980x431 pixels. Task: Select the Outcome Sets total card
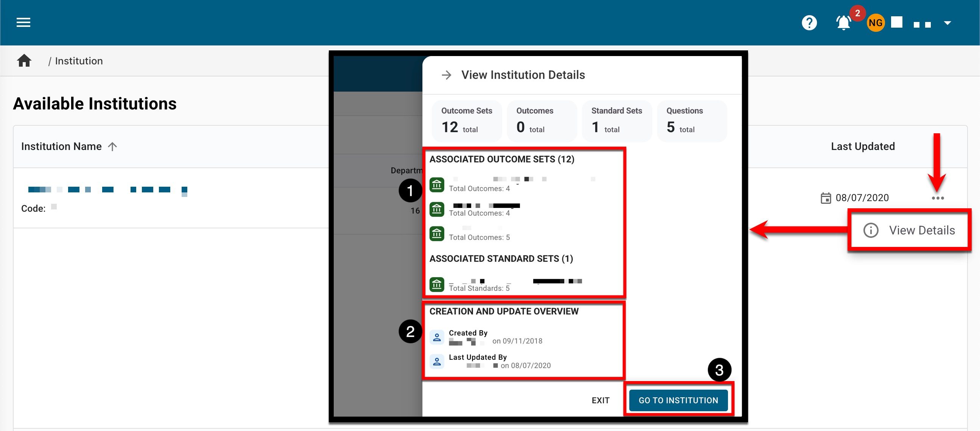tap(467, 121)
